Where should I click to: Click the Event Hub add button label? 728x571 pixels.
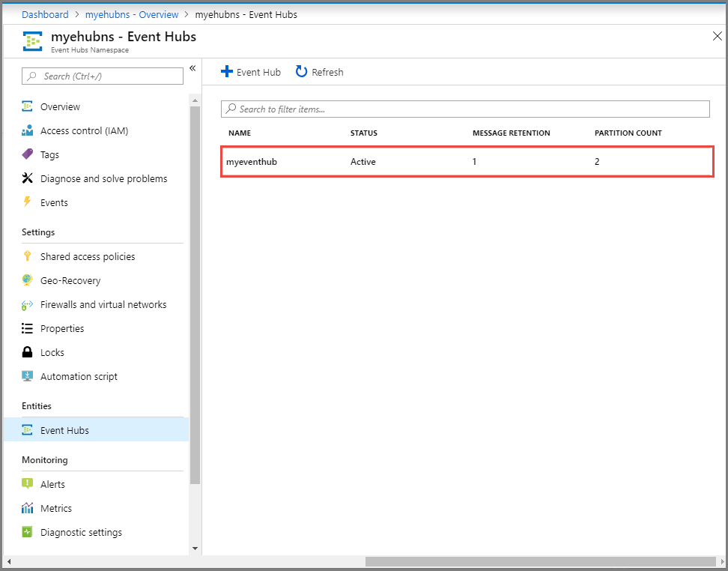[x=258, y=72]
